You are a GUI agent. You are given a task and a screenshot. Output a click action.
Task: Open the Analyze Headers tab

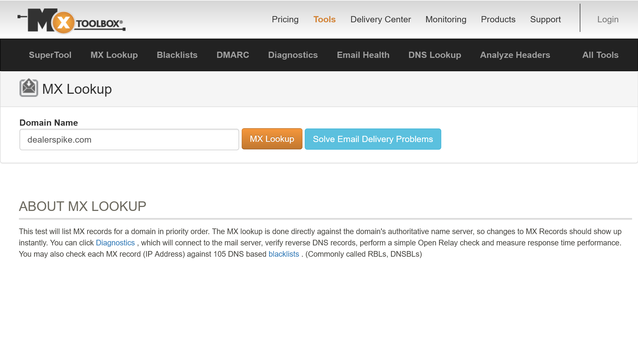click(x=515, y=55)
